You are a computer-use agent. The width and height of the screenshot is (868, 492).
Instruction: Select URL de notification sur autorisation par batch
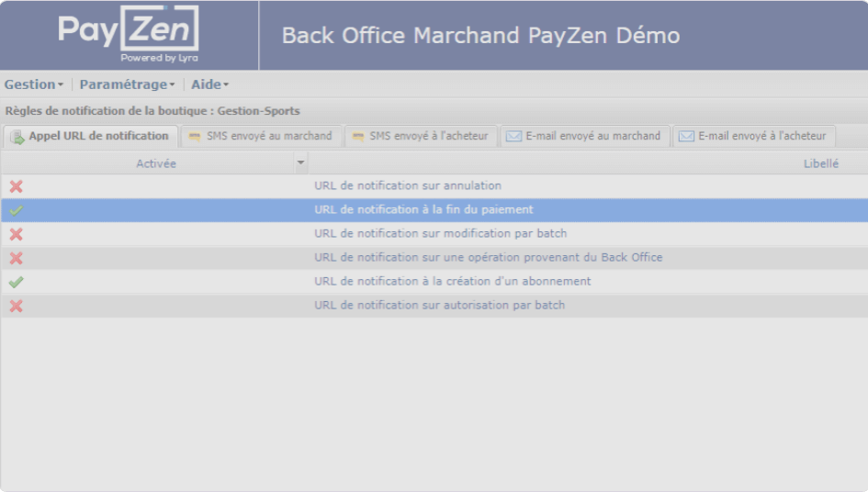439,306
